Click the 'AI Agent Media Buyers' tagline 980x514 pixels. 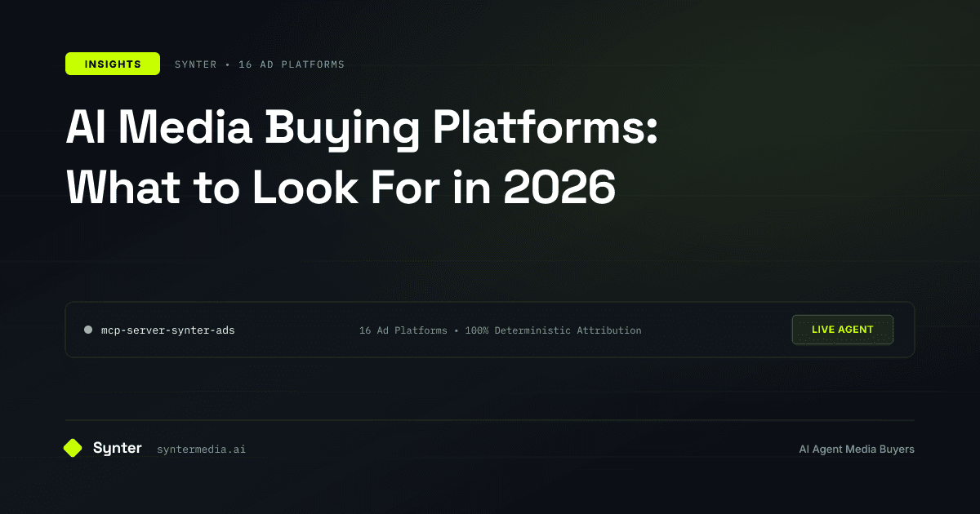point(857,449)
